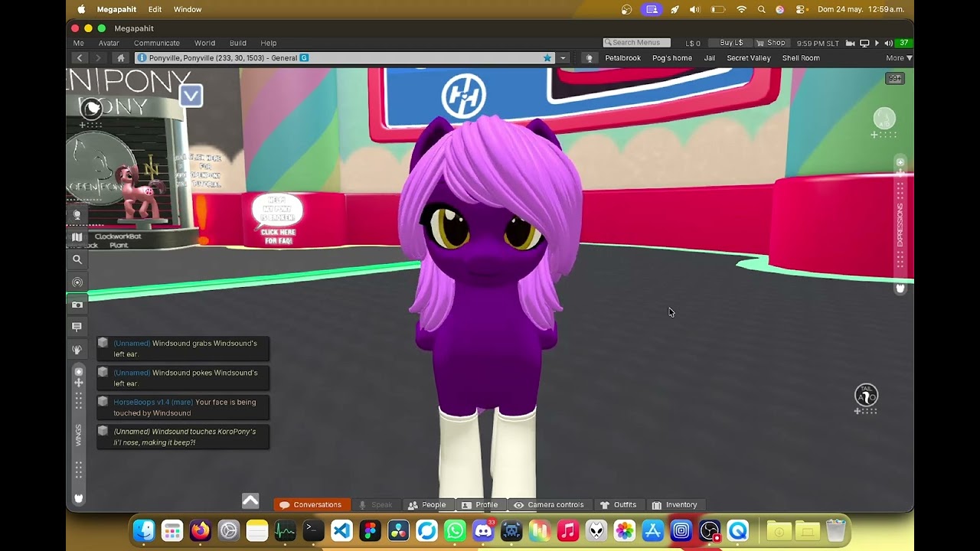980x551 pixels.
Task: Open the People panel
Action: point(427,505)
